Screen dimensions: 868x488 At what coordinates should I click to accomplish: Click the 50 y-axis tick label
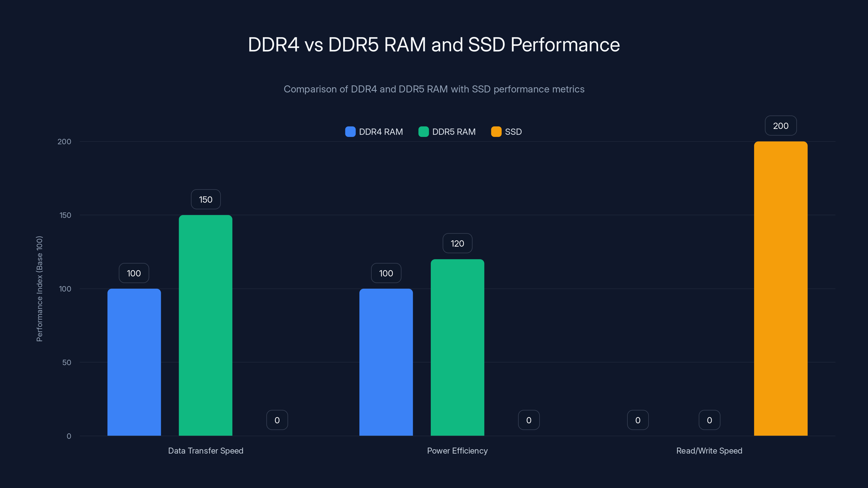(x=67, y=362)
